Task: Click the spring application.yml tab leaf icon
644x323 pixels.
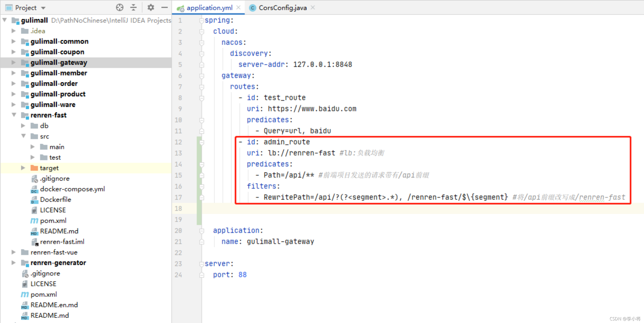Action: point(180,8)
